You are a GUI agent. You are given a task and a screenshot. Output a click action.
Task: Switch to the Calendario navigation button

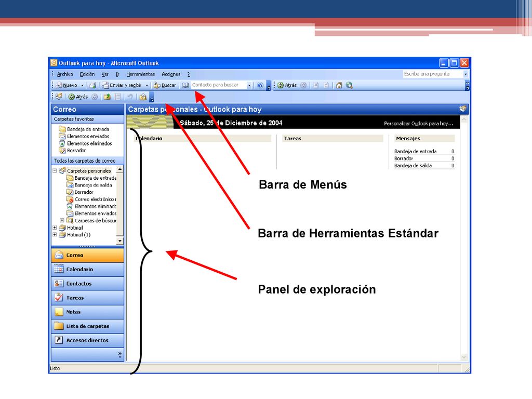click(87, 270)
